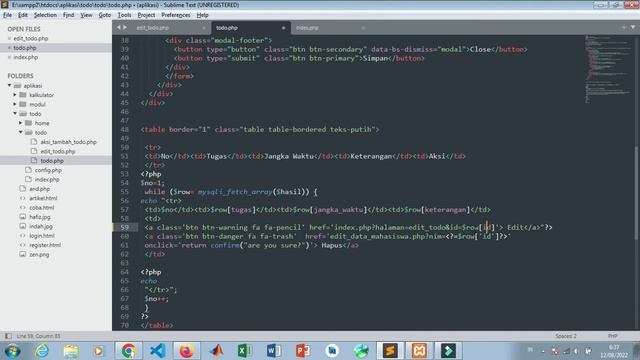Open Word from taskbar
The image size is (640, 360).
(274, 351)
